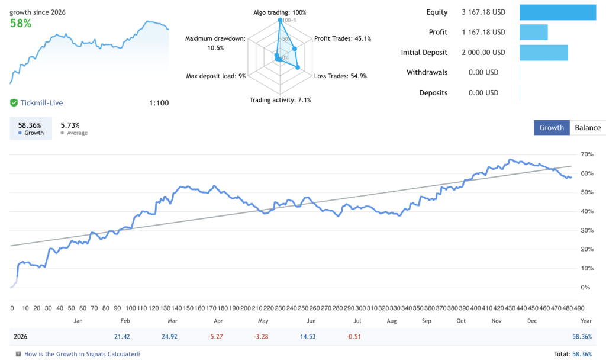Click the Equity blue bar
This screenshot has height=364, width=606.
[x=557, y=12]
